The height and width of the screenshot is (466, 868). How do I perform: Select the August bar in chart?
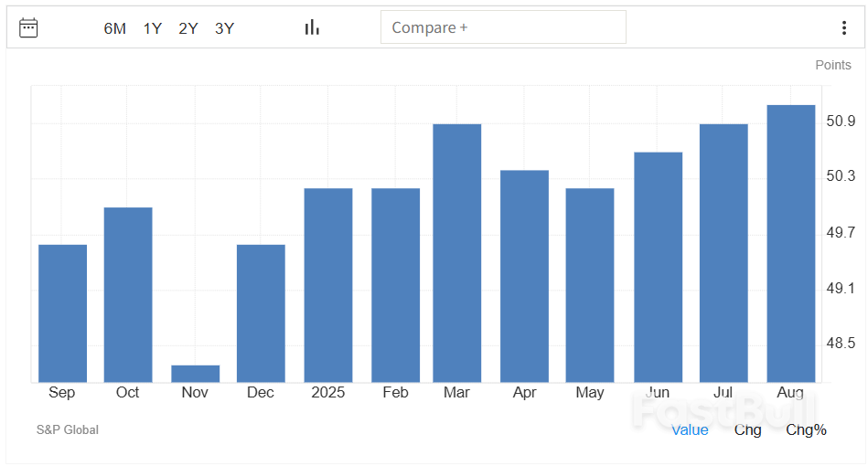(790, 244)
